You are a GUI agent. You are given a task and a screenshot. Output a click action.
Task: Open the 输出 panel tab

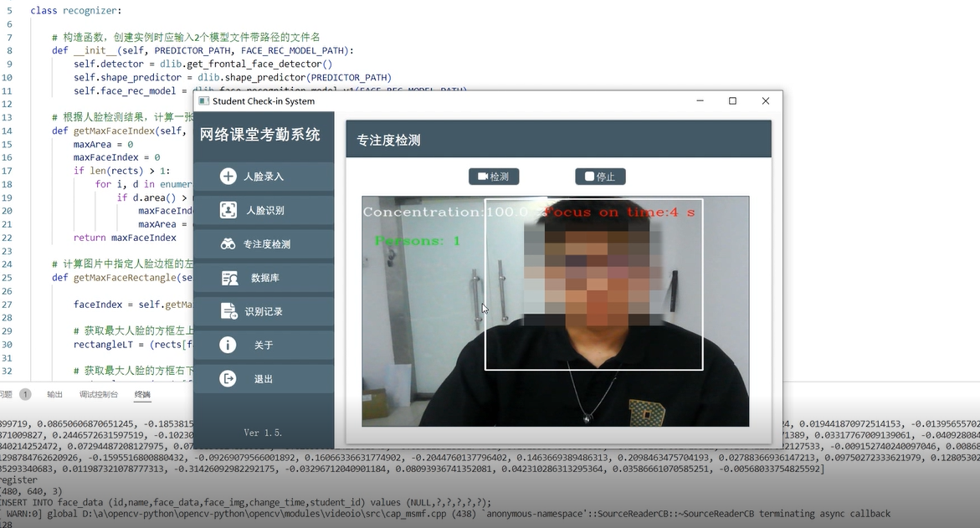click(x=54, y=394)
